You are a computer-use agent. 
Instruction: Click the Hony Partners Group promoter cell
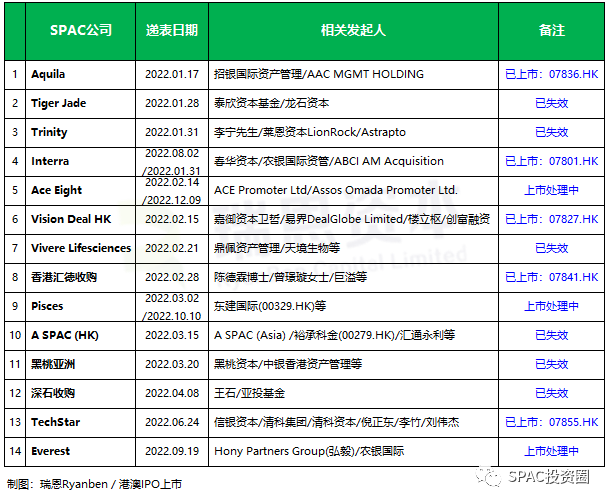(353, 452)
